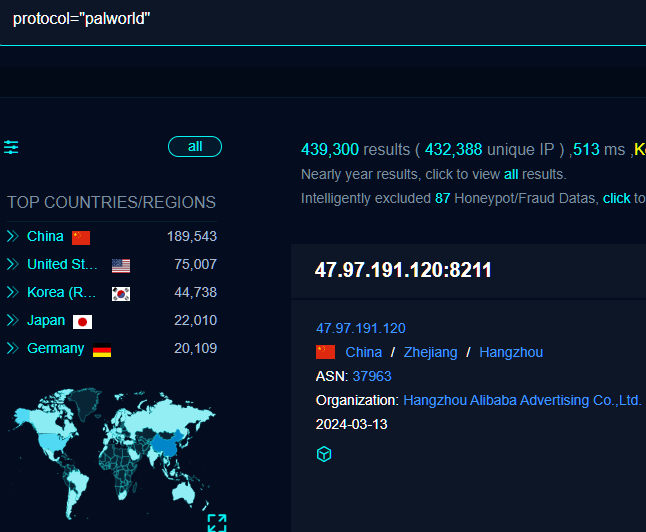Click the Zhejiang region link
646x532 pixels.
click(430, 352)
